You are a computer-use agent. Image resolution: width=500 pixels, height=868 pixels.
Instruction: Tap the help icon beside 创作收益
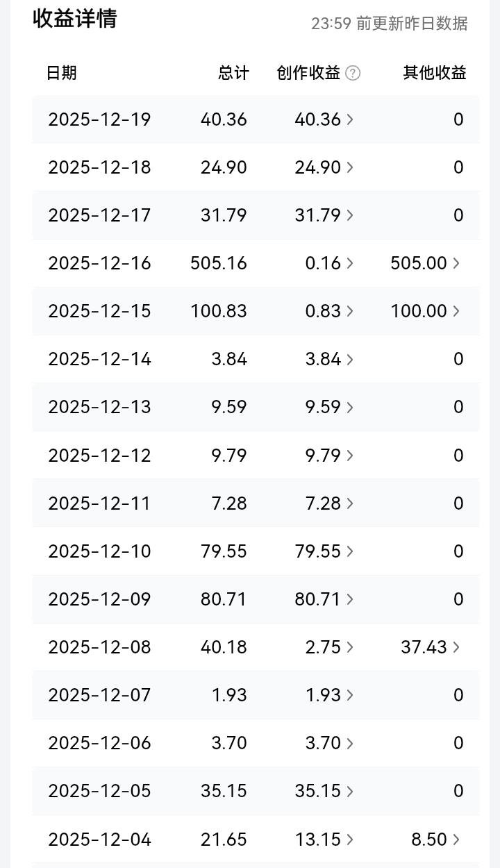tap(353, 73)
